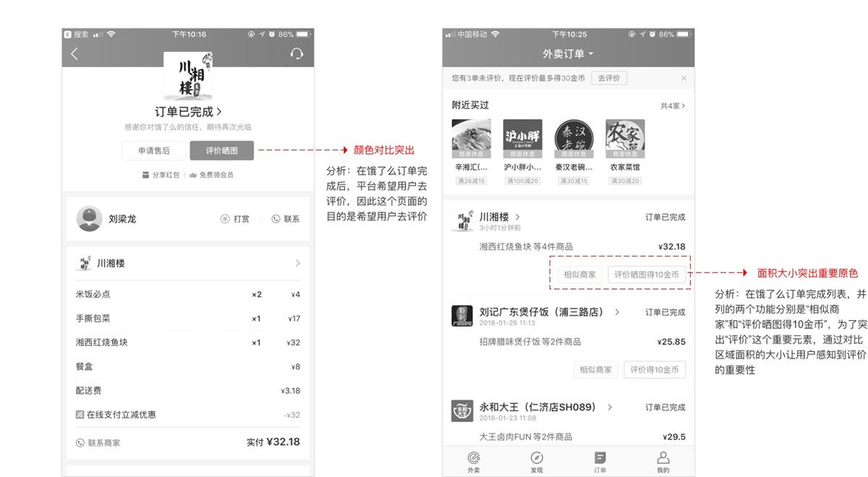Switch to the 订单 tab
This screenshot has height=477, width=868.
601,460
